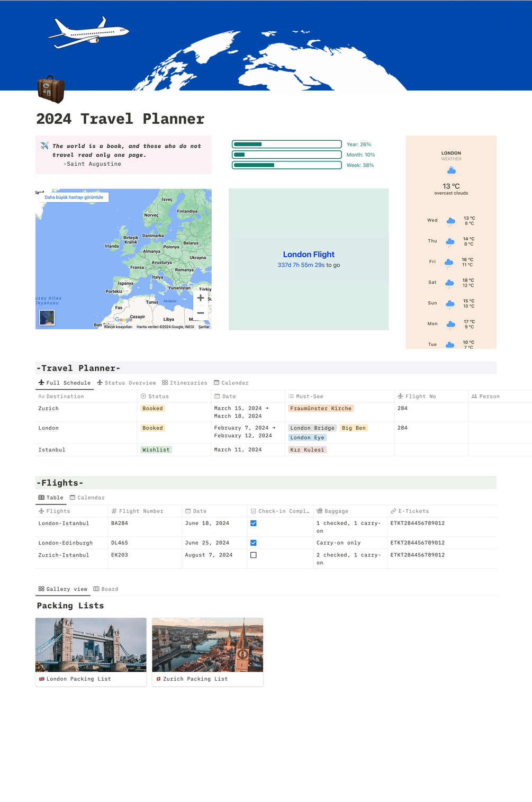Viewport: 532px width, 802px height.
Task: Click Flight Number column header
Action: 145,511
